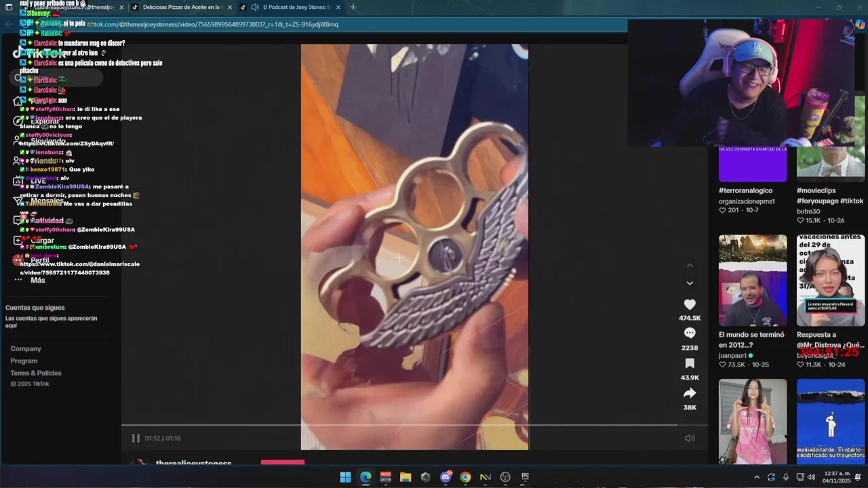Viewport: 868px width, 488px height.
Task: Switch to El Podcast de Joey Stones tab
Action: (292, 7)
